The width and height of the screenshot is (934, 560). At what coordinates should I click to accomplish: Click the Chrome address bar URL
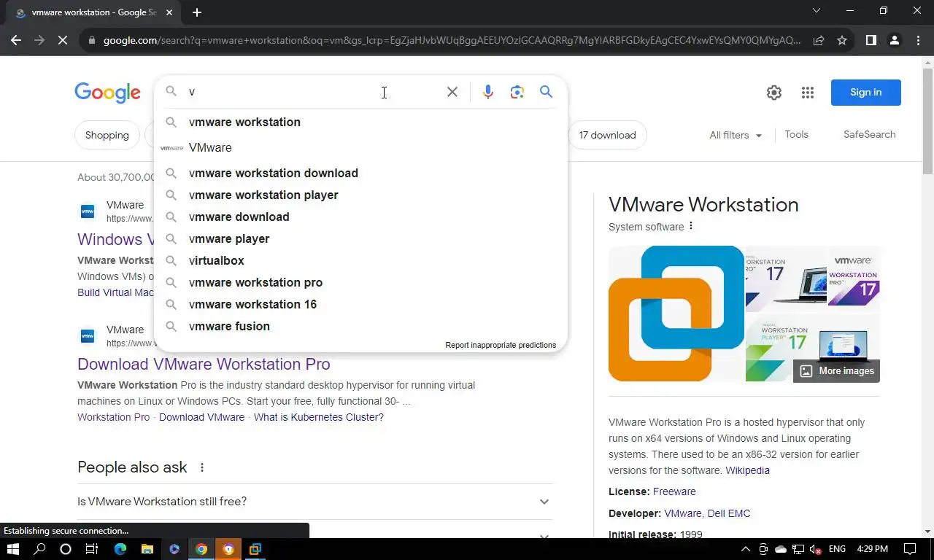(451, 40)
